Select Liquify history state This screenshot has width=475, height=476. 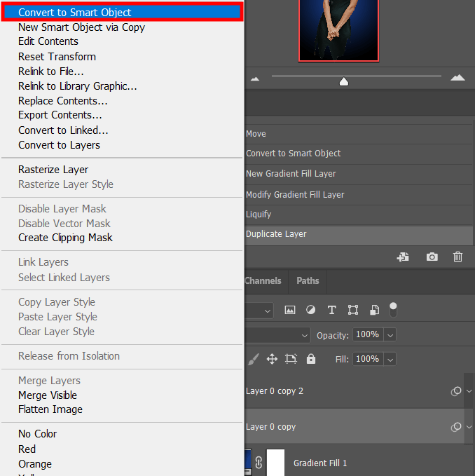pos(359,215)
